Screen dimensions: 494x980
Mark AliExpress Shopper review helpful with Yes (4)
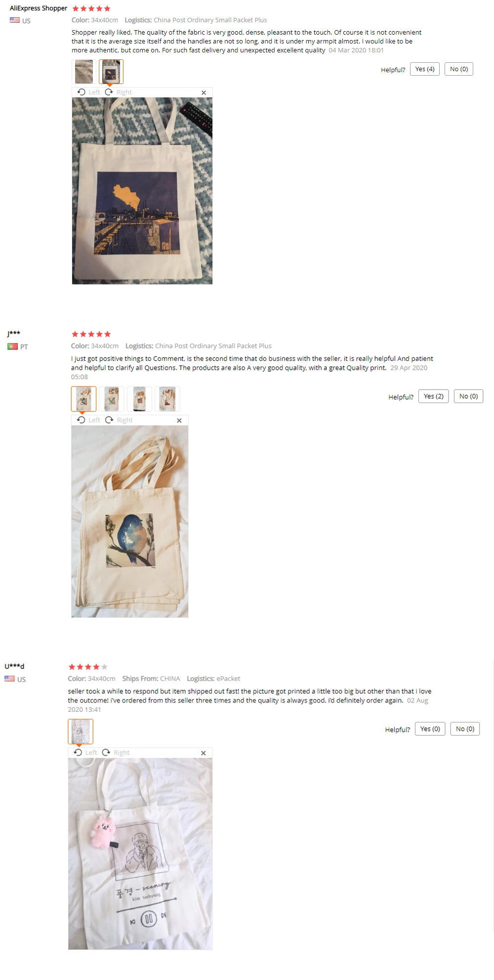point(425,69)
